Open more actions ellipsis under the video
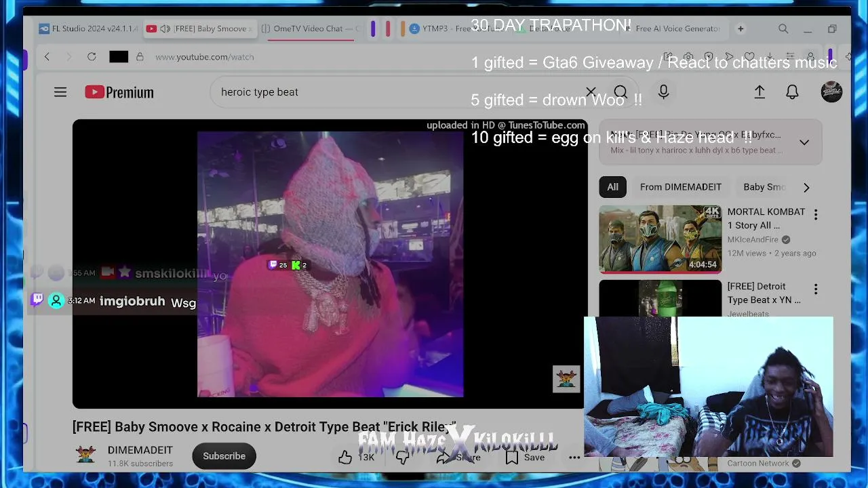Screen dimensions: 868x488 pos(574,457)
